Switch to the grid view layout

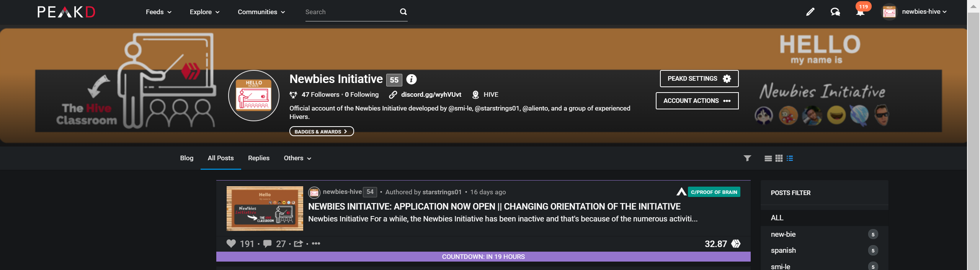pos(779,158)
